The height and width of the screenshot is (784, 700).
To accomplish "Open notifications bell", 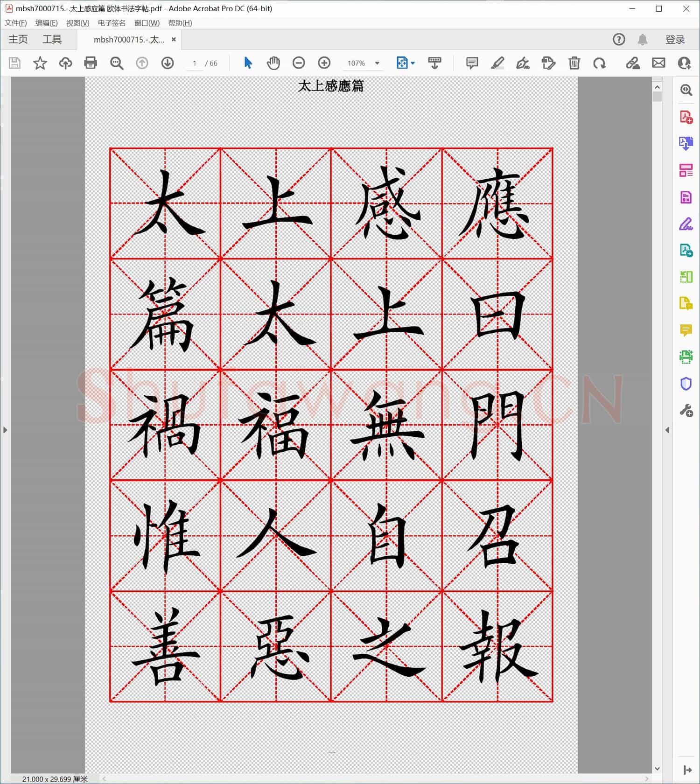I will [643, 40].
